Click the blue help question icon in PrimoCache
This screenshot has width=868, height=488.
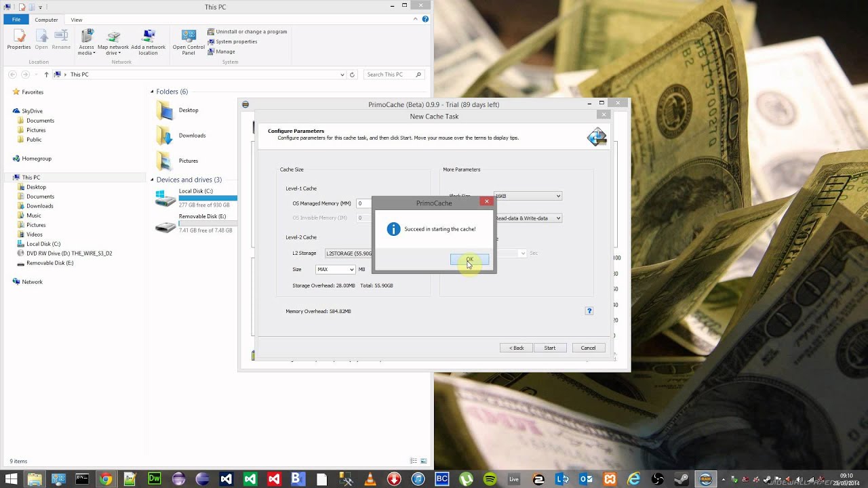(x=589, y=311)
